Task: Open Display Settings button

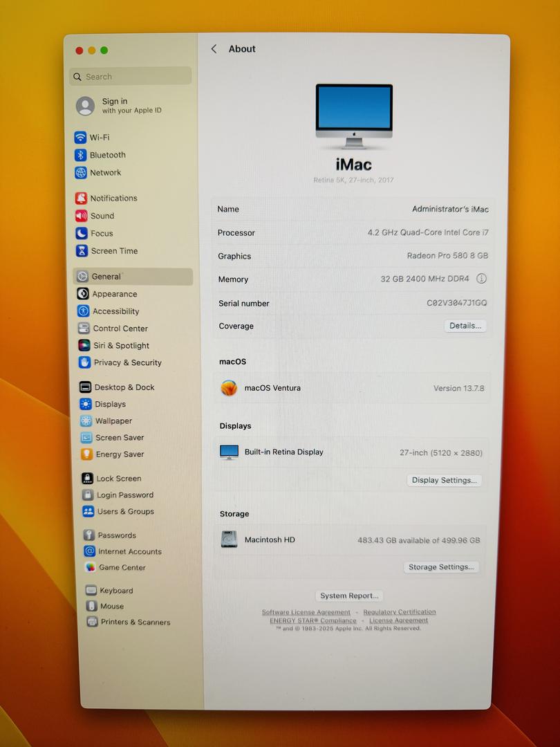Action: coord(443,480)
